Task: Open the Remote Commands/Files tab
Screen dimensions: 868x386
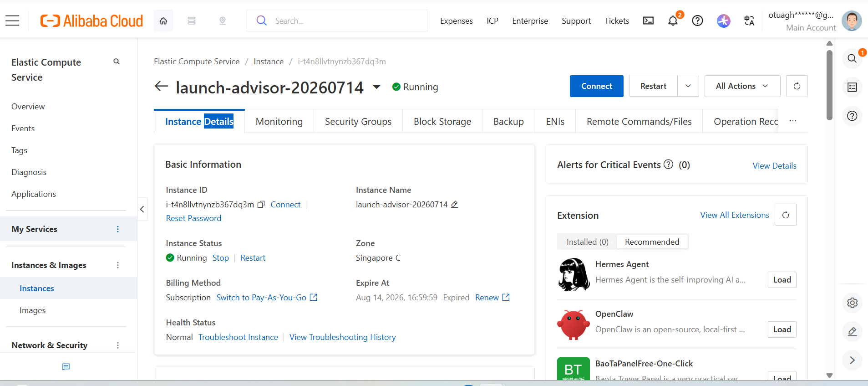Action: (x=639, y=121)
